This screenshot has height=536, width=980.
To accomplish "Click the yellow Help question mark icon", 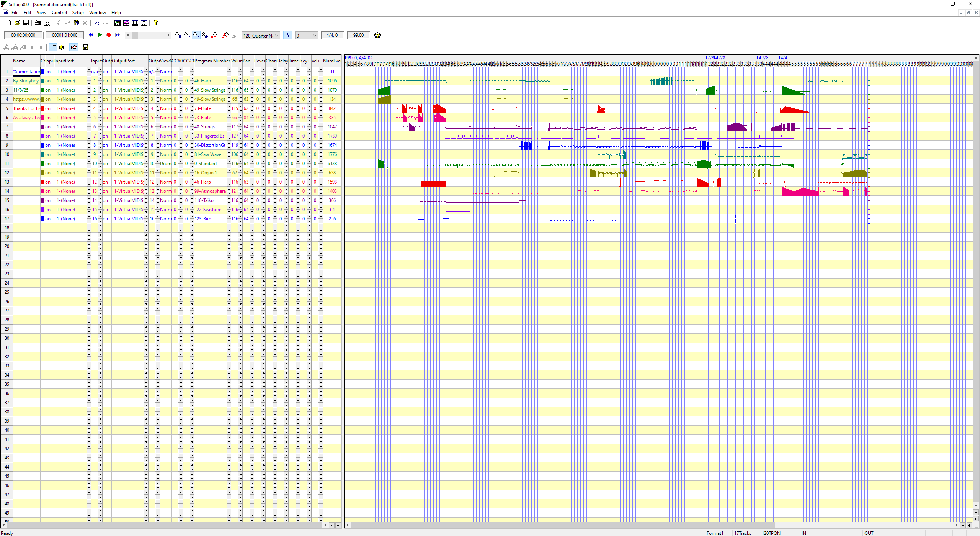I will pos(156,23).
